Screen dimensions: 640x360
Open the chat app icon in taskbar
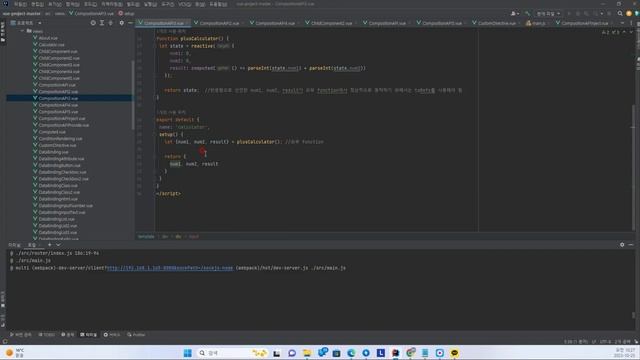292,353
